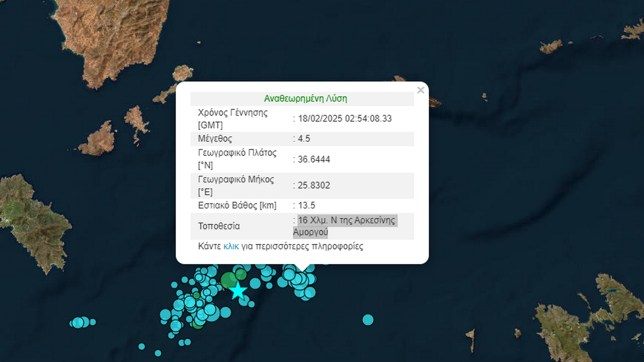This screenshot has height=362, width=644.
Task: Select the large green circle beside the star
Action: [229, 279]
